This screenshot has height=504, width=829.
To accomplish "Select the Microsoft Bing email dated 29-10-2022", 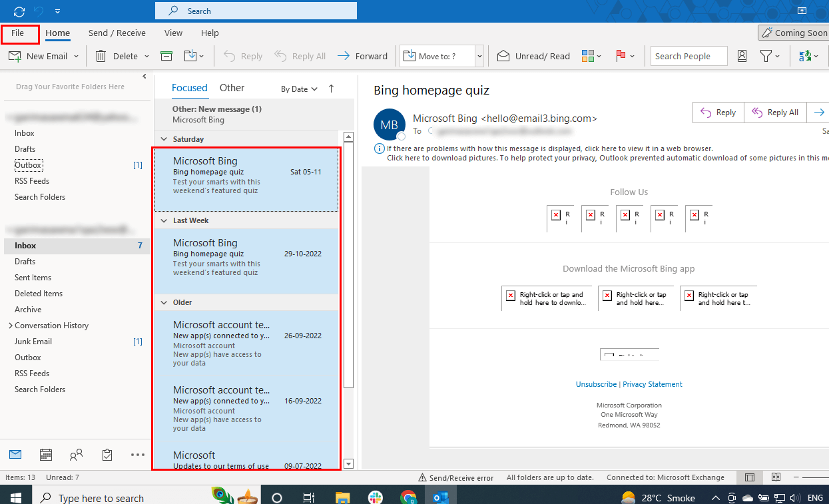I will (x=246, y=261).
